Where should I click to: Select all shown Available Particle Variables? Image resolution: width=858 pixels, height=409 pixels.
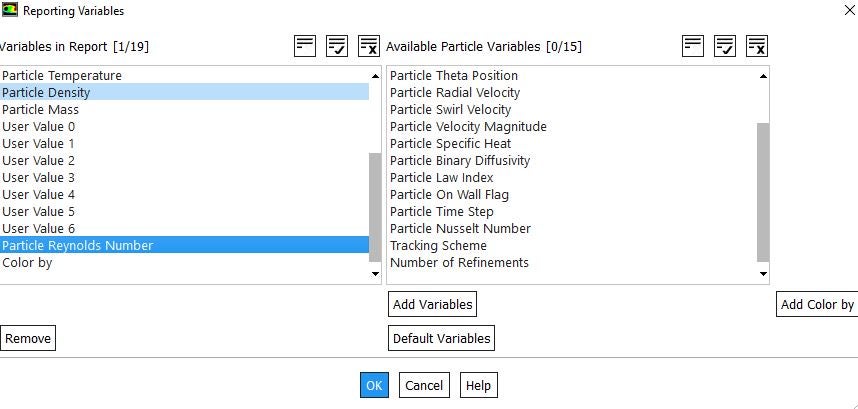click(725, 46)
